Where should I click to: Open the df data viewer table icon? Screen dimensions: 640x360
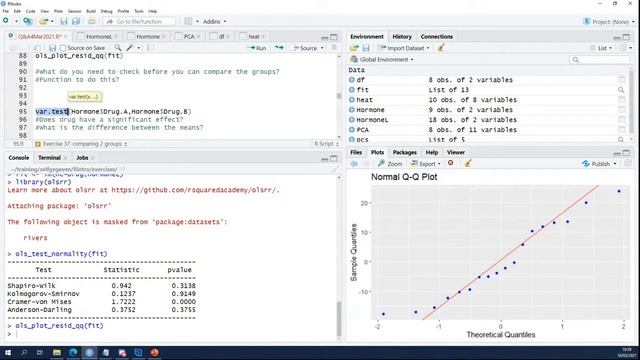click(621, 80)
